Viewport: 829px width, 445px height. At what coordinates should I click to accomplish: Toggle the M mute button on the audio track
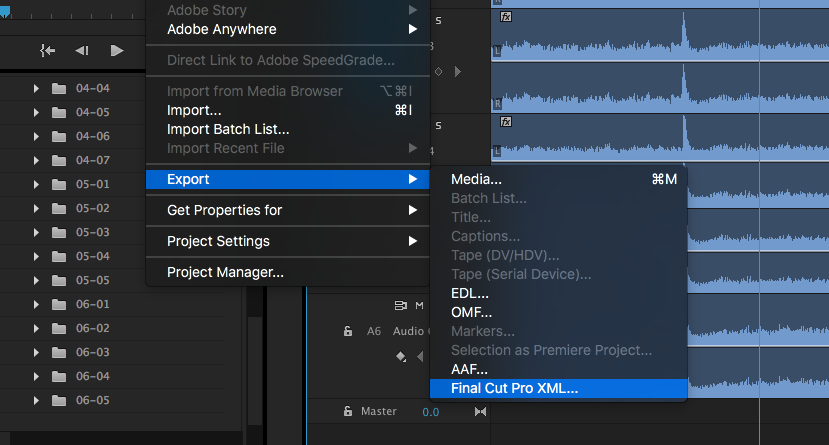point(419,305)
